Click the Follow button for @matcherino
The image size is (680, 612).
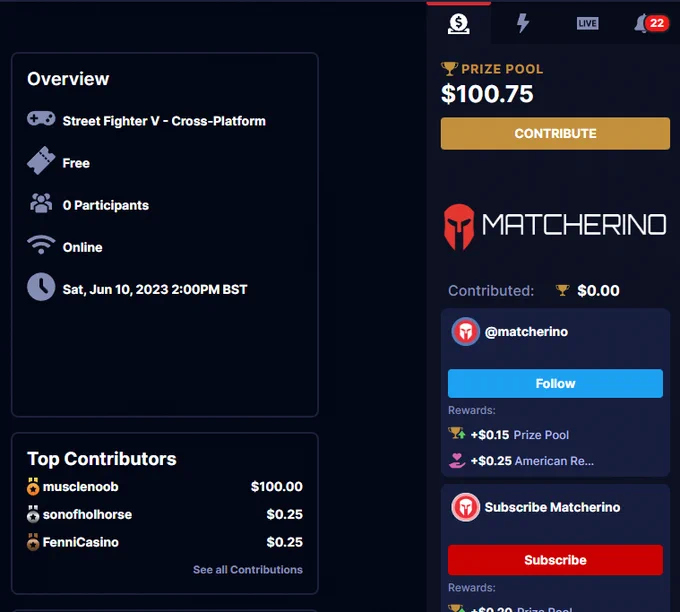[555, 383]
